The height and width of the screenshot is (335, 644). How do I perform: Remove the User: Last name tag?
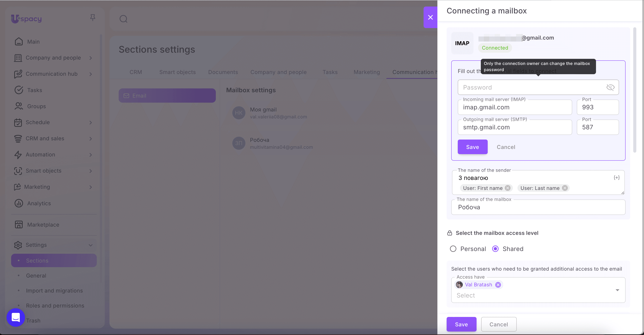click(x=565, y=188)
